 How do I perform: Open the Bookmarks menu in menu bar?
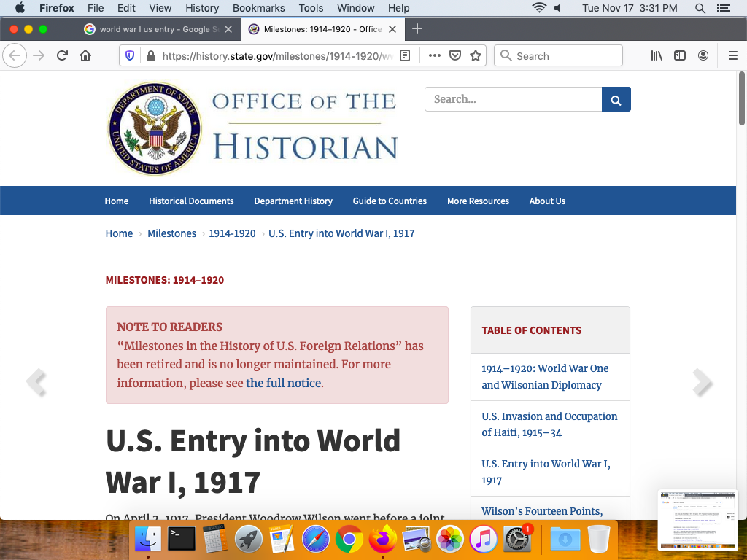pos(258,8)
